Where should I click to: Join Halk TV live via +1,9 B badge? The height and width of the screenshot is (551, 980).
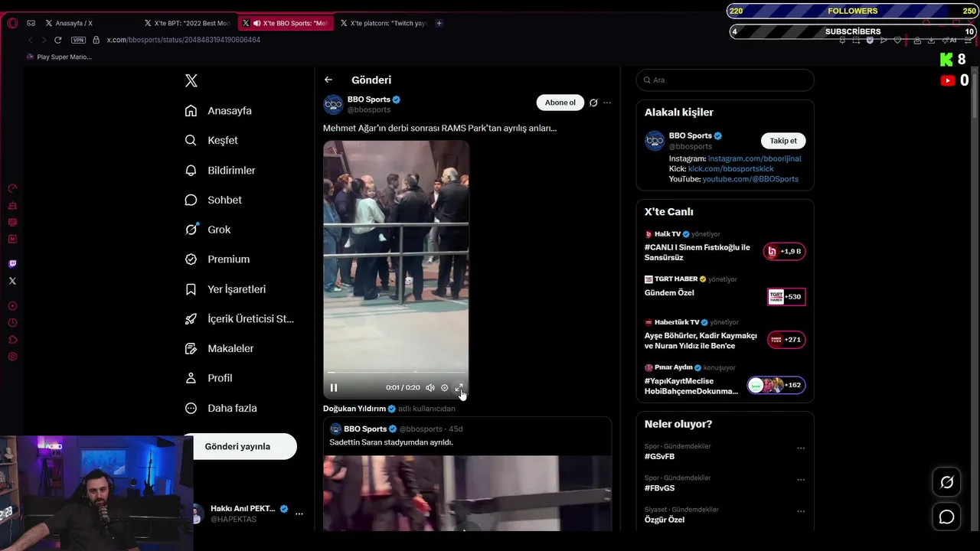click(x=784, y=252)
